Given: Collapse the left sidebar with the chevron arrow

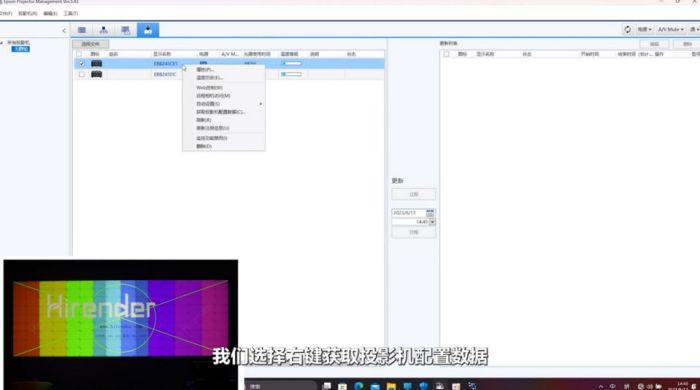Looking at the screenshot, I should click(64, 30).
